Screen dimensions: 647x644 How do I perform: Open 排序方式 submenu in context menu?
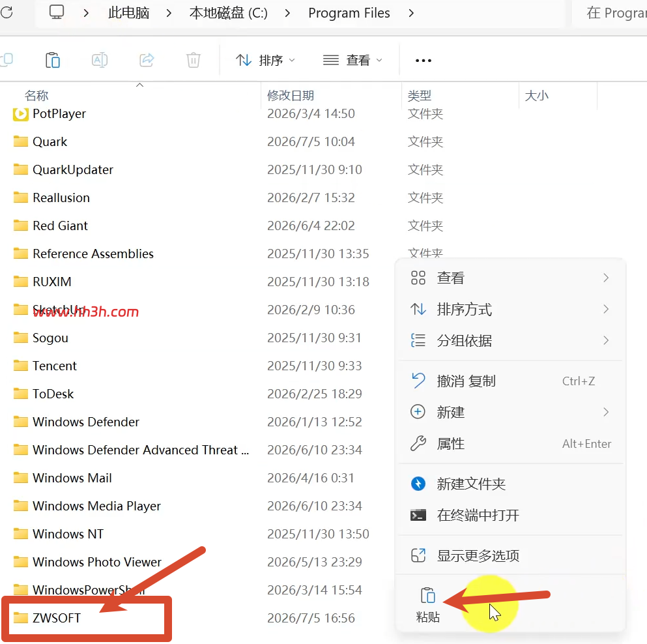tap(510, 309)
